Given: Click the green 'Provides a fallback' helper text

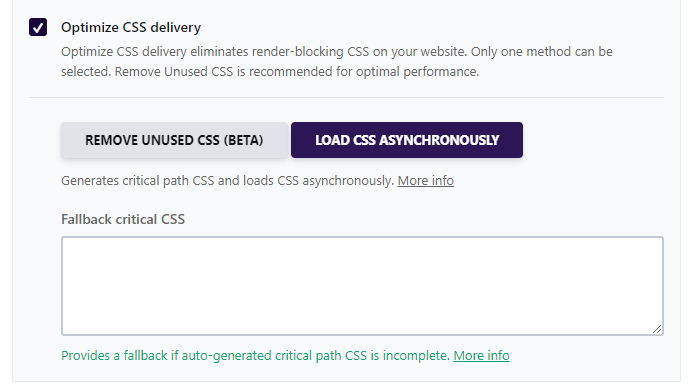Looking at the screenshot, I should coord(255,356).
